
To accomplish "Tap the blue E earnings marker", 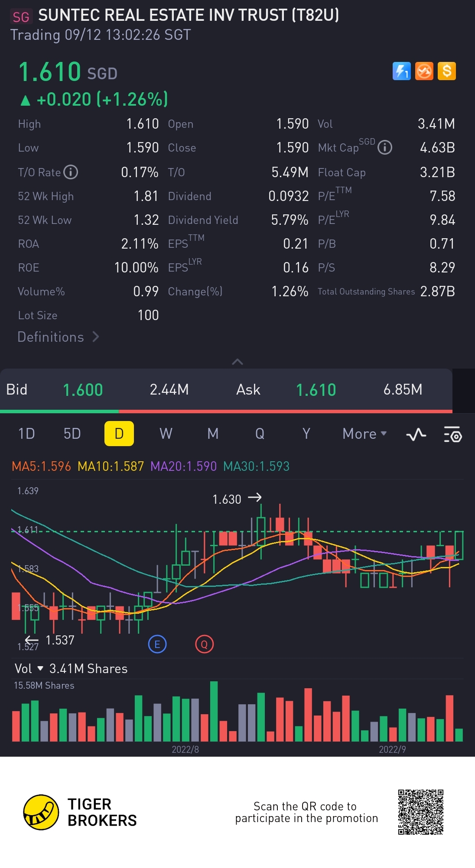I will (157, 644).
